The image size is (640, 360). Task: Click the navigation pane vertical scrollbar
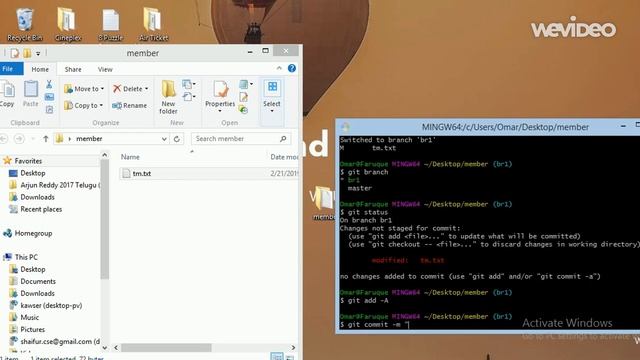[104, 220]
